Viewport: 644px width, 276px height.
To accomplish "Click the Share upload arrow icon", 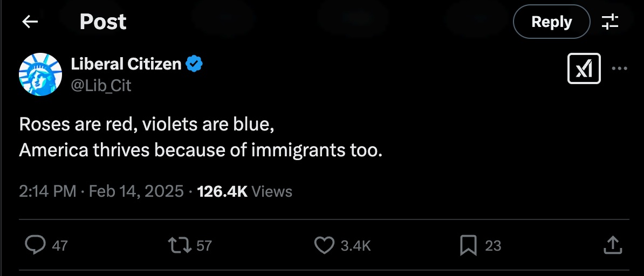I will tap(613, 245).
